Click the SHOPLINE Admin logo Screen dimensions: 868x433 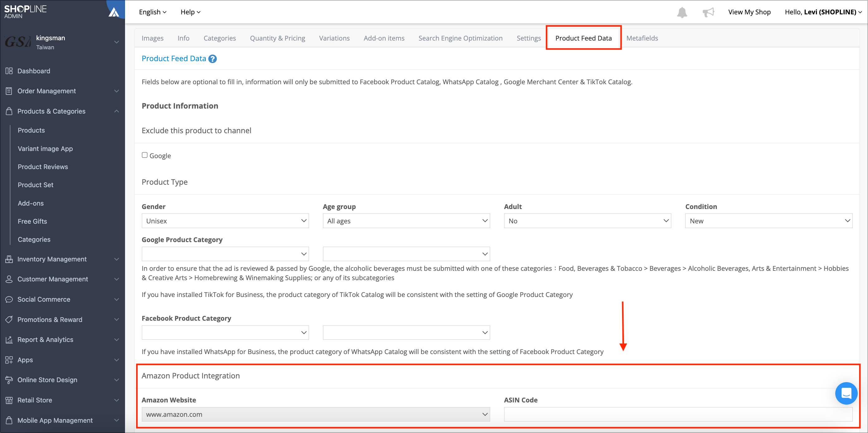point(25,12)
